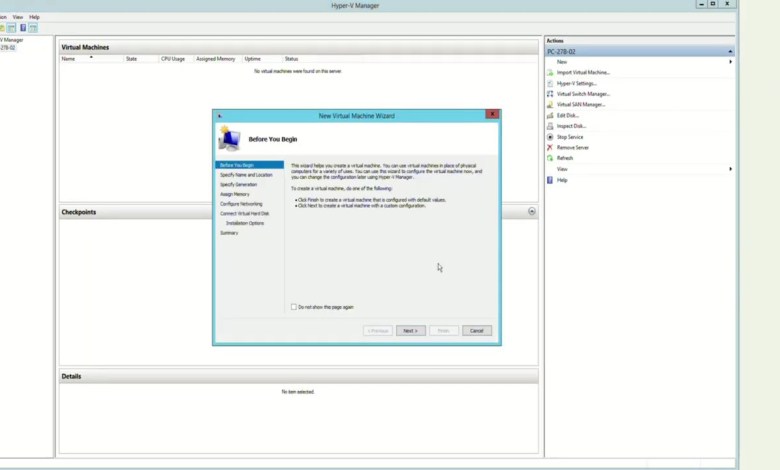Click Next in the wizard
This screenshot has width=780, height=470.
click(x=410, y=331)
